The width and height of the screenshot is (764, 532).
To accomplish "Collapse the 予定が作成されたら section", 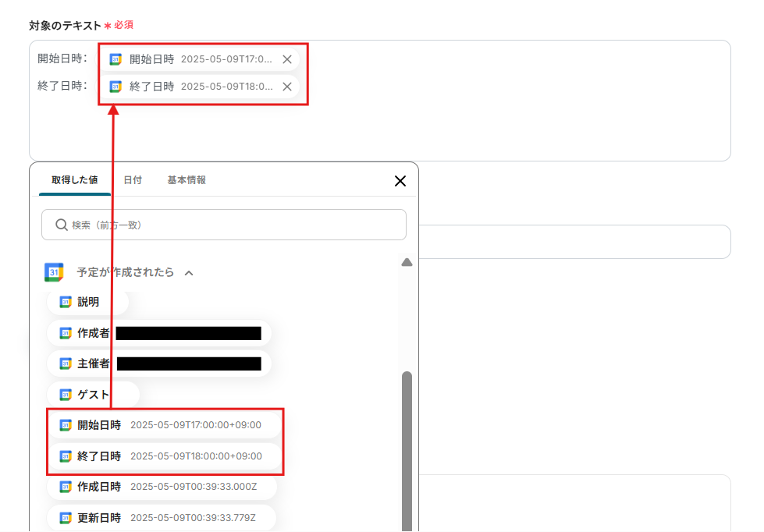I will pyautogui.click(x=189, y=273).
